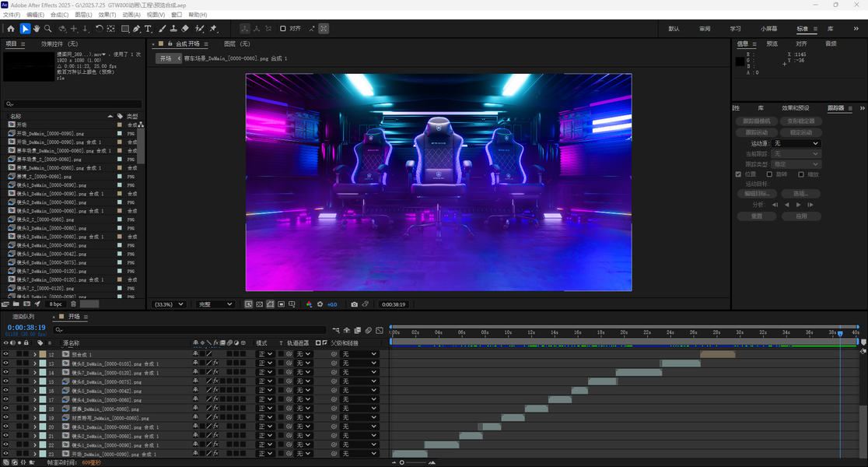868x467 pixels.
Task: Enable the 缩放 checkbox in Tracker
Action: coord(801,174)
